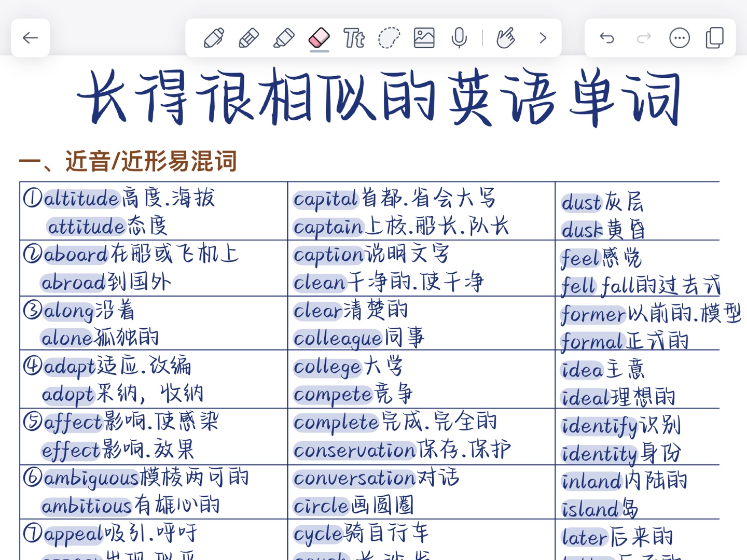Select the Pen tool
This screenshot has width=747, height=560.
pos(214,38)
